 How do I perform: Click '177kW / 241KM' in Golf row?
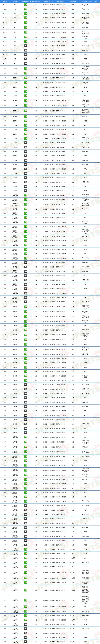61,380
